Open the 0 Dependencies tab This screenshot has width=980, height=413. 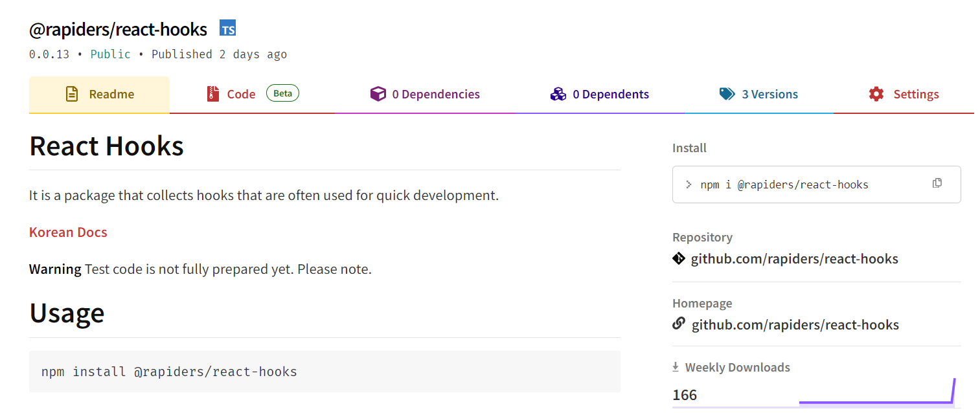click(x=425, y=95)
